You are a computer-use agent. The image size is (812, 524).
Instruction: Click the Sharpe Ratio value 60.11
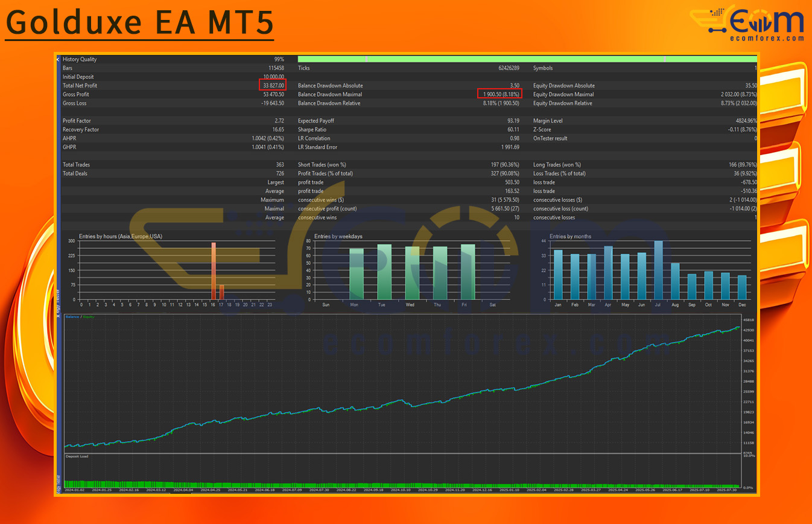(x=513, y=130)
